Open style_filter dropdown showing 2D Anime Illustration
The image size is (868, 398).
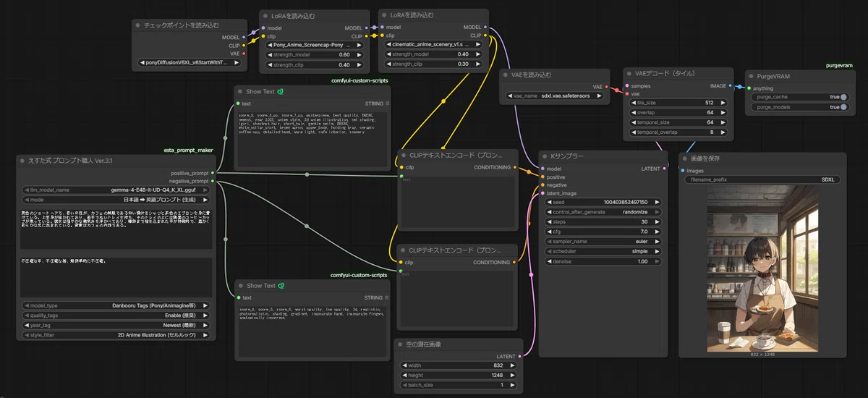(x=116, y=336)
